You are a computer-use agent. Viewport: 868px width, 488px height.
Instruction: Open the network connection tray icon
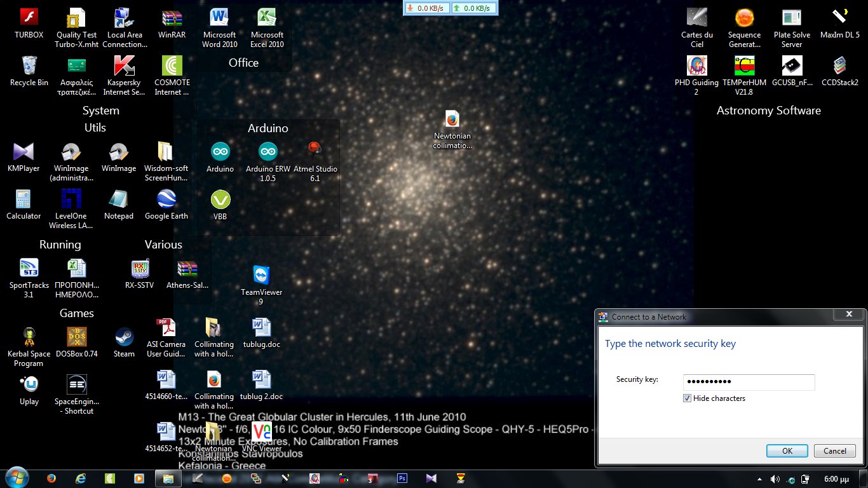click(x=790, y=478)
